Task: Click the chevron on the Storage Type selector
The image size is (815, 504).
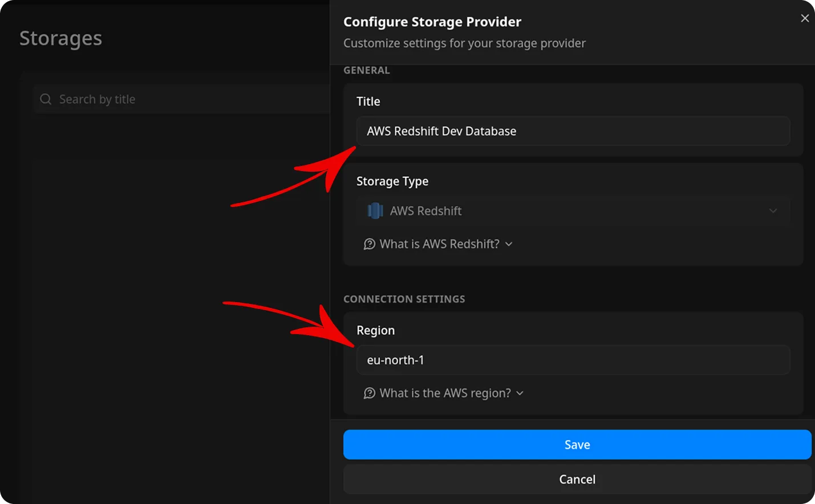Action: pos(773,210)
